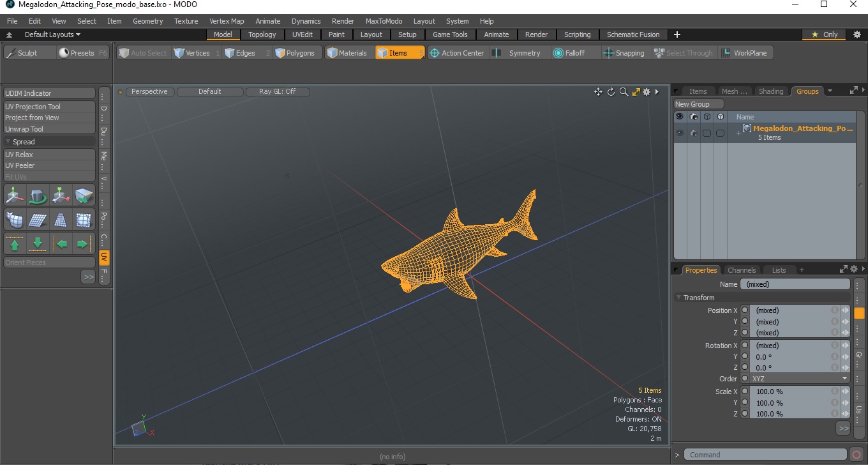Collapse the Transform section
This screenshot has height=465, width=868.
click(678, 298)
